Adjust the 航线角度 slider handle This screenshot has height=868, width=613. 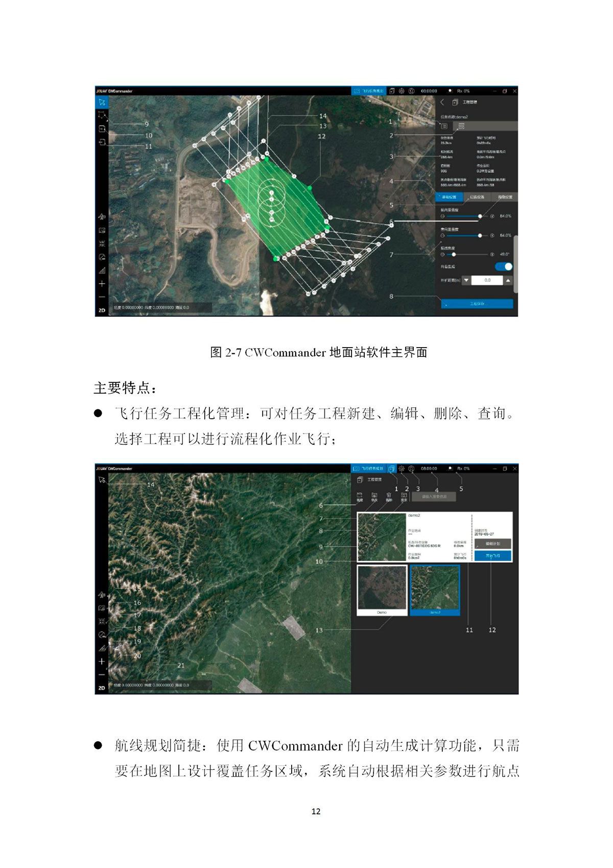454,254
